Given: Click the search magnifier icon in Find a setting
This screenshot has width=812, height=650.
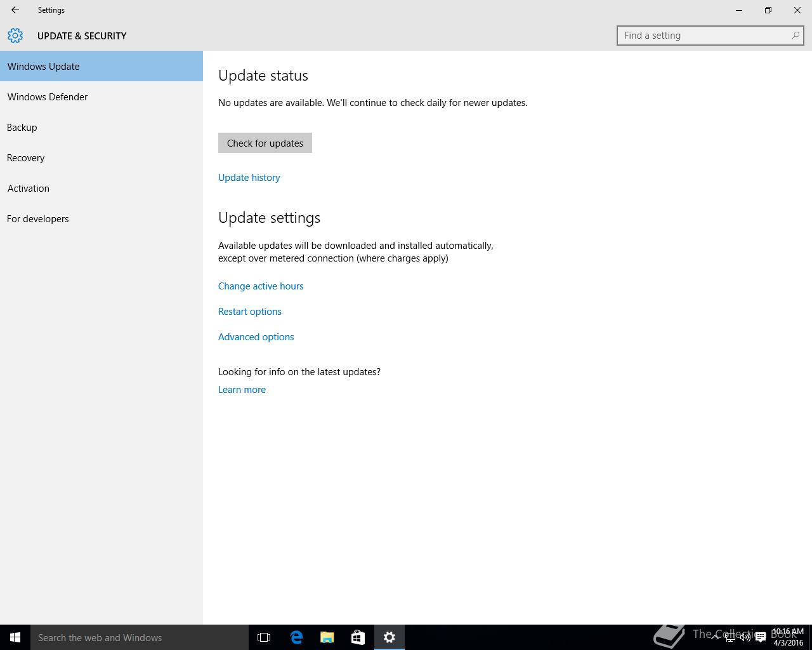Looking at the screenshot, I should pos(795,36).
